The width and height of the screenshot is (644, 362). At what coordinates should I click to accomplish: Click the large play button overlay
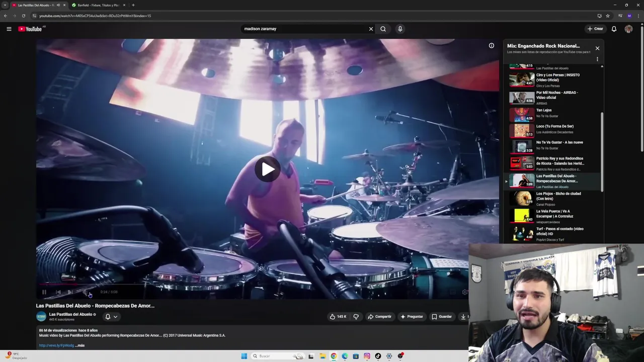(268, 169)
